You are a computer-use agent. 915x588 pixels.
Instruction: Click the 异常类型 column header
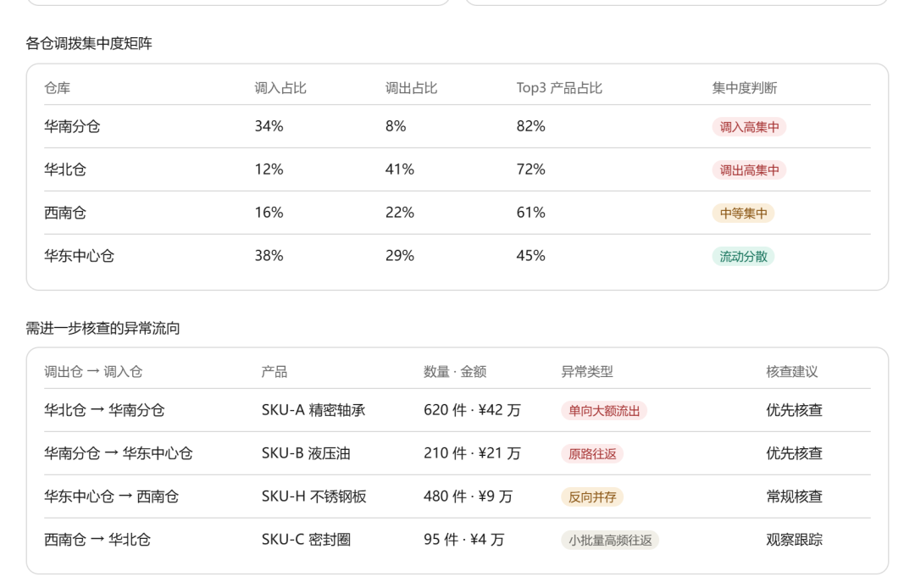(587, 372)
